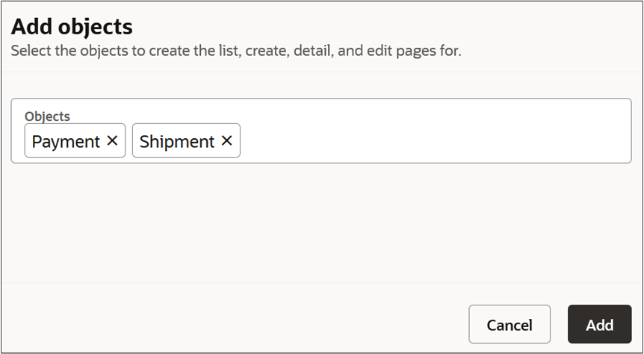The image size is (644, 354).
Task: Select the Shipment chip label
Action: click(x=177, y=141)
